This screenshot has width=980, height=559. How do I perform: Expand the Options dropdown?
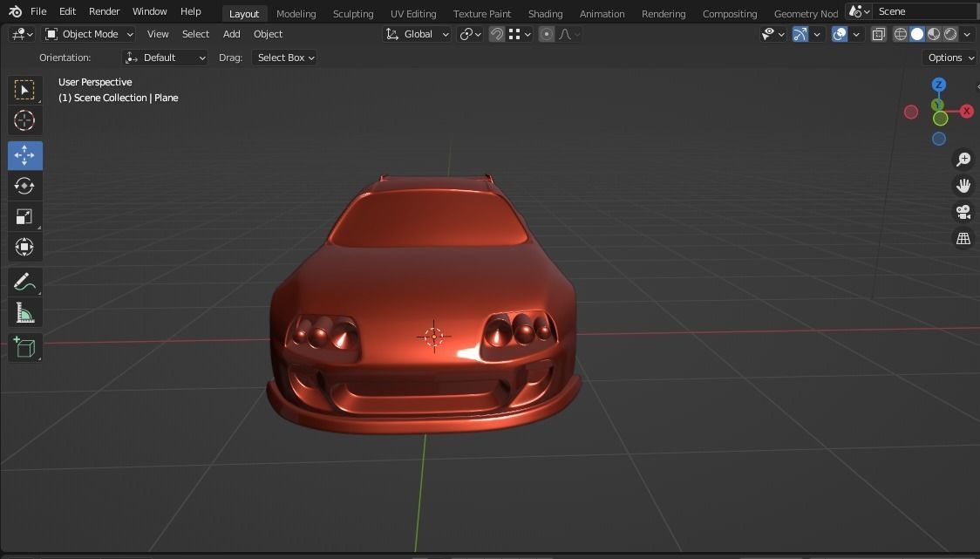pyautogui.click(x=950, y=58)
